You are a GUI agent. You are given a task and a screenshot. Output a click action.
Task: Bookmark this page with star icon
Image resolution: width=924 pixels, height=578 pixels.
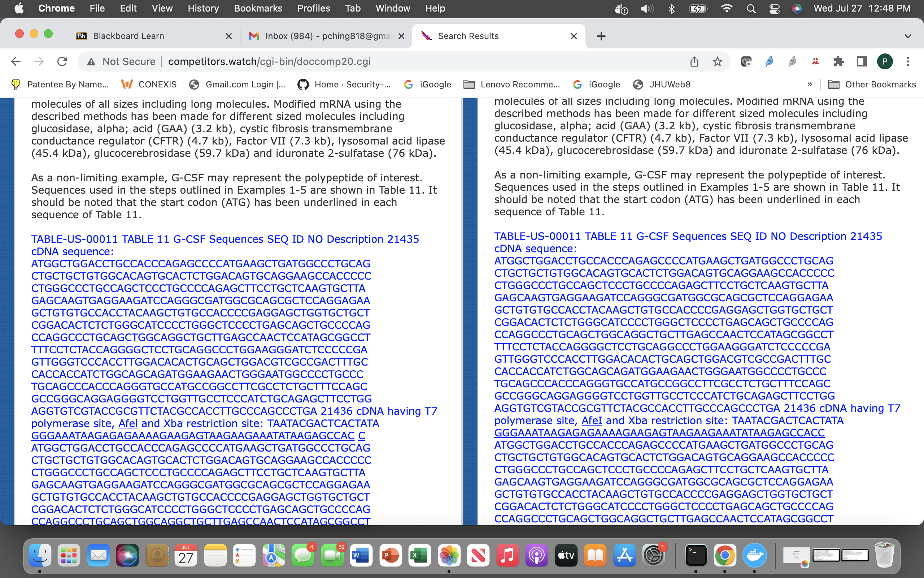point(718,61)
